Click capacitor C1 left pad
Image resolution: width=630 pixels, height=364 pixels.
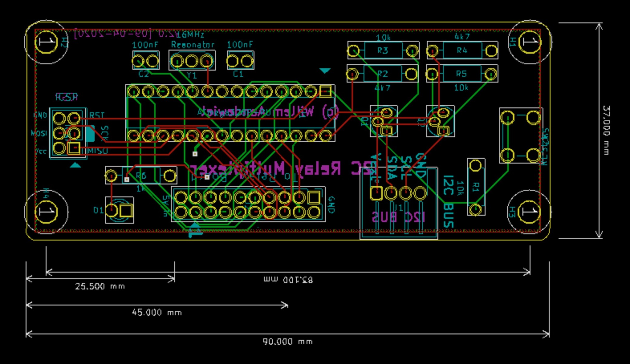[233, 61]
